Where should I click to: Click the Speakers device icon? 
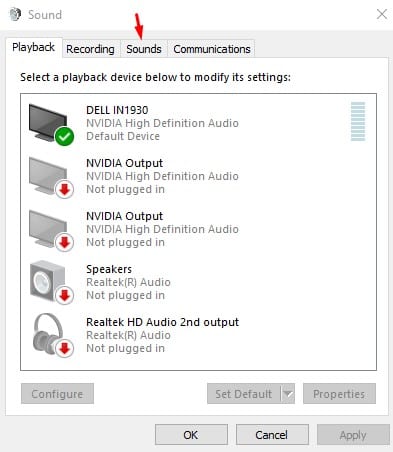(x=51, y=283)
